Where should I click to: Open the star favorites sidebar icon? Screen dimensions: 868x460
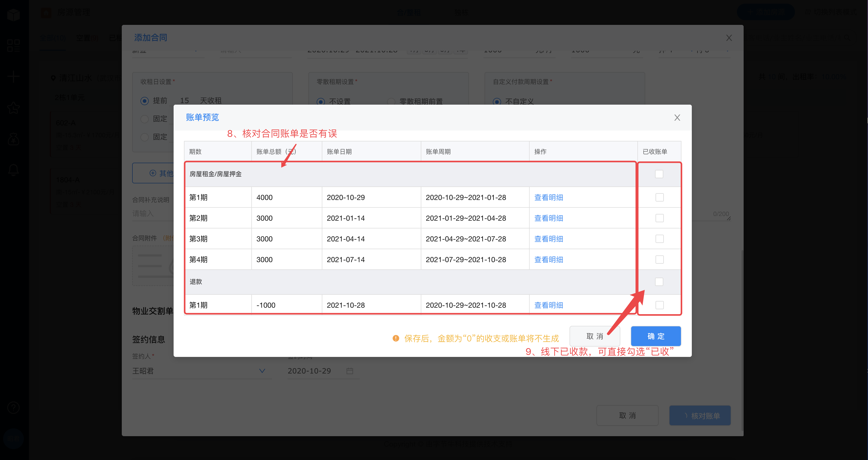[13, 108]
